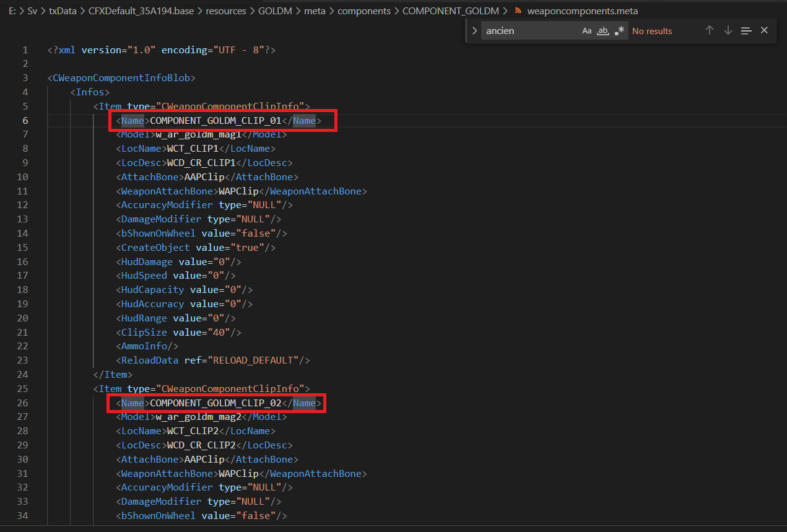Toggle Match Whole Word option
Image resolution: width=787 pixels, height=532 pixels.
pyautogui.click(x=602, y=31)
